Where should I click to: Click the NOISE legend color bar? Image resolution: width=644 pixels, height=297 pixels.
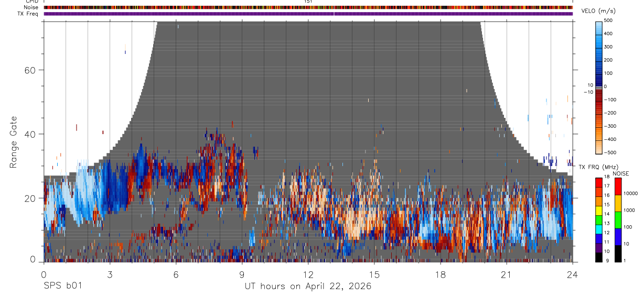tap(618, 220)
